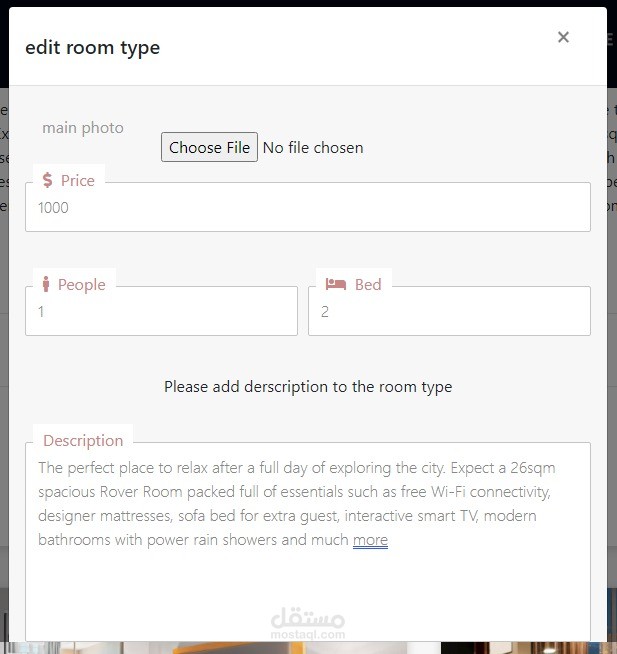This screenshot has height=654, width=617.
Task: Click the Choose File button
Action: tap(209, 147)
